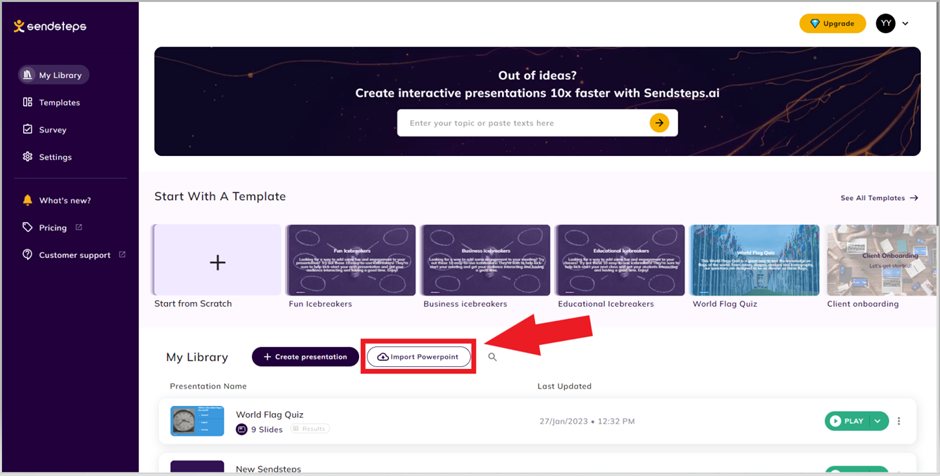
Task: Open the See All Templates link
Action: pyautogui.click(x=879, y=198)
